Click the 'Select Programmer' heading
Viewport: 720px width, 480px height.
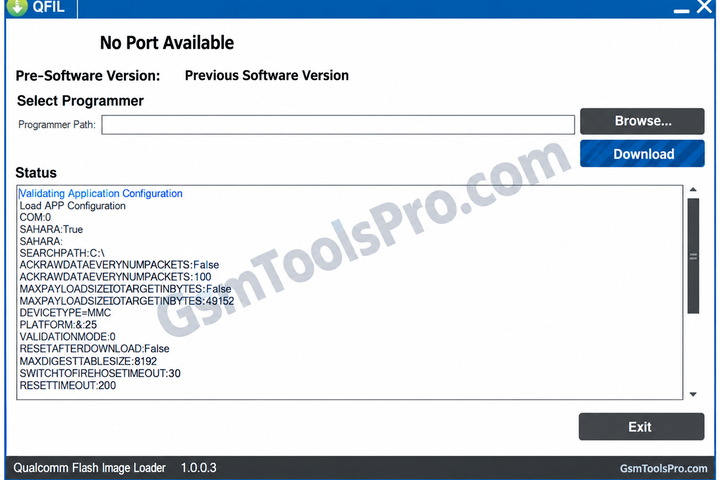pos(80,101)
